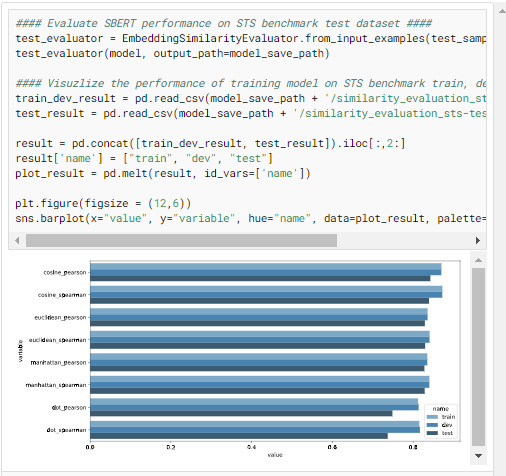This screenshot has height=476, width=506.
Task: Click the euclidean_spearman train bar
Action: click(x=260, y=334)
